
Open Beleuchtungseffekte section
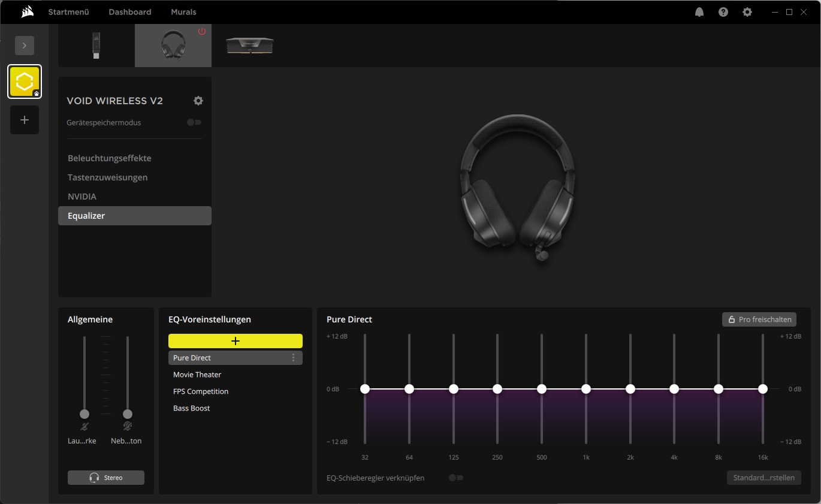pos(110,158)
